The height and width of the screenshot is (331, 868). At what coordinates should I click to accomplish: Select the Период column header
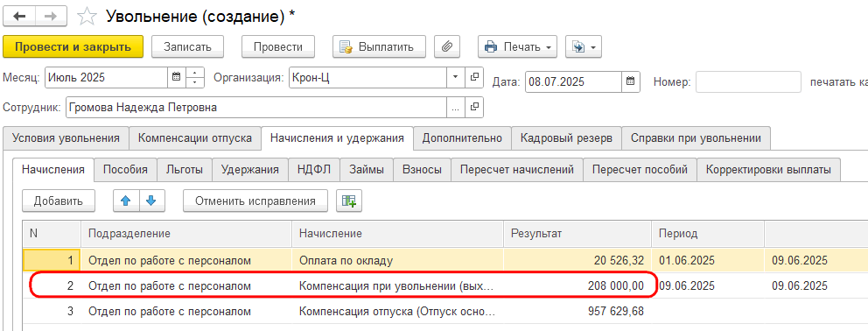[708, 234]
